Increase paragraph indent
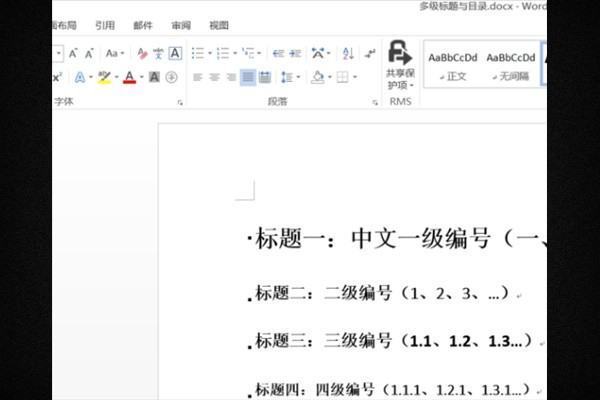The image size is (600, 400). tap(295, 53)
